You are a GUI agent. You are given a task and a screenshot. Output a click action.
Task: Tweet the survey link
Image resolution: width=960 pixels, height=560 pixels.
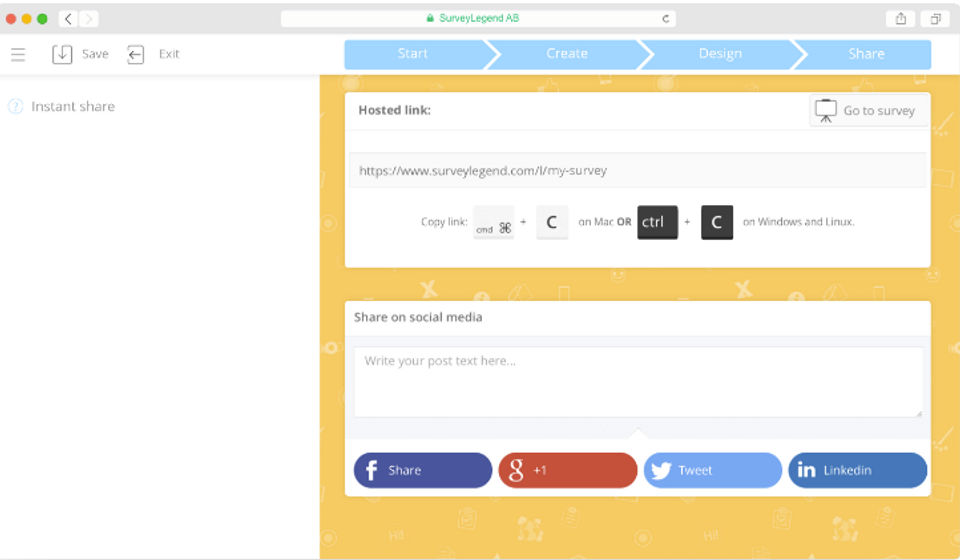713,470
